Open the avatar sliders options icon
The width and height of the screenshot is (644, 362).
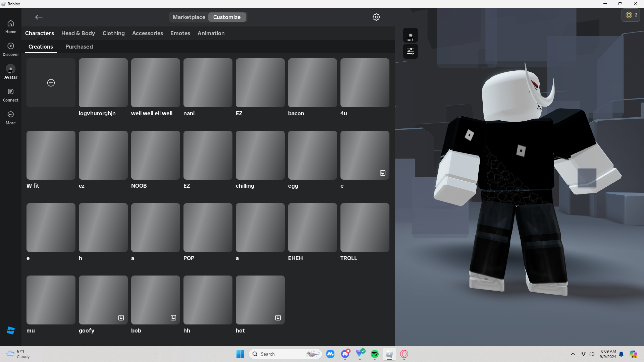click(410, 51)
